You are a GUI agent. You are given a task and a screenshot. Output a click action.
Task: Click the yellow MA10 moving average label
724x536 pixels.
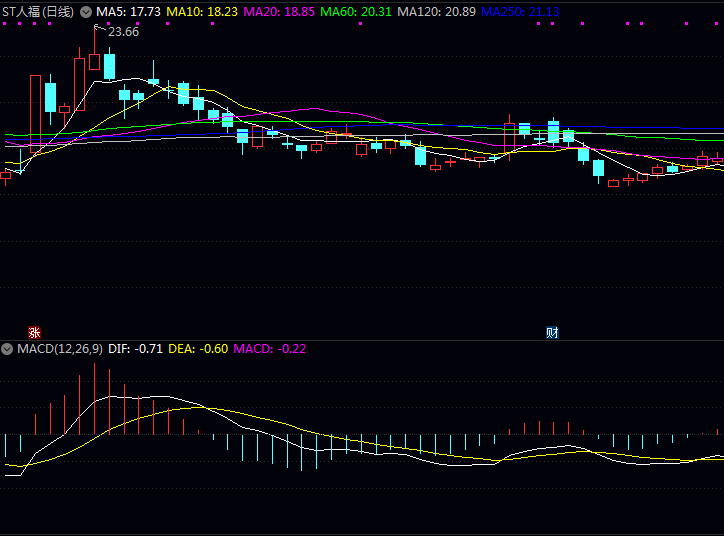pos(201,12)
